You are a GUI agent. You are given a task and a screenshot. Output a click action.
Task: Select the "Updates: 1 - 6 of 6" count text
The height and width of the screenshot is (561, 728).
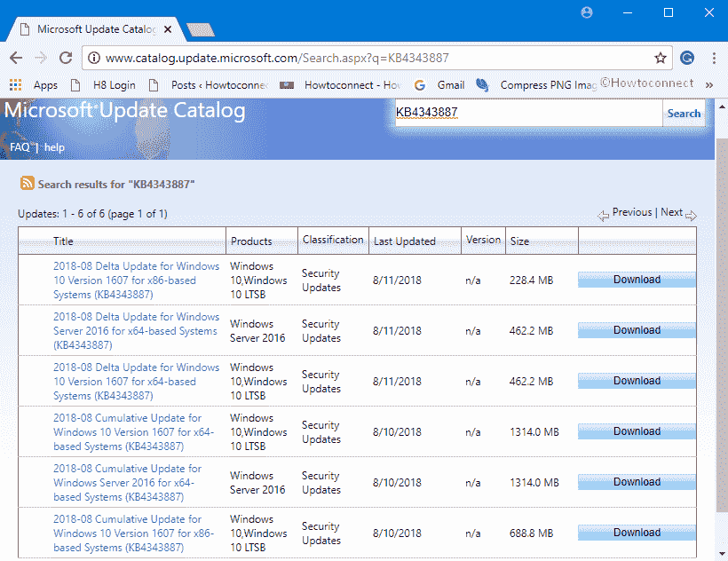92,214
